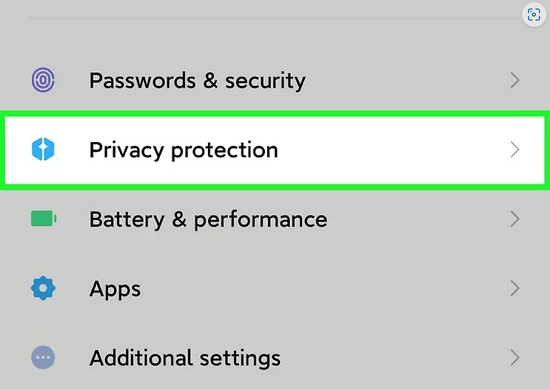Click the fingerprint icon for Passwords & security

43,80
